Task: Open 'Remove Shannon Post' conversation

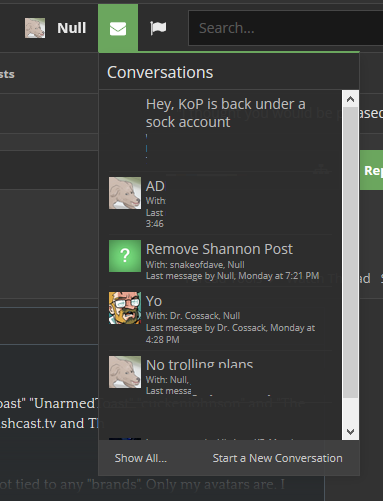Action: (219, 249)
